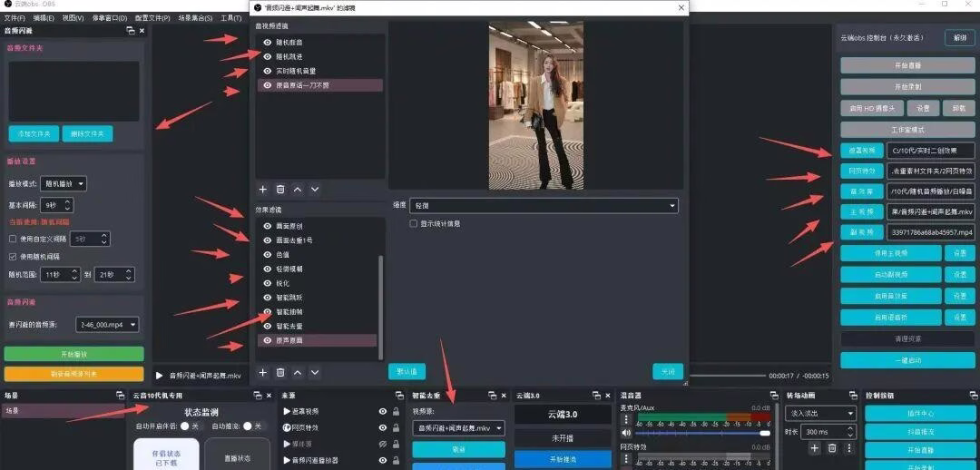Open the 要闪避的音频源 dropdown
The image size is (980, 470).
pyautogui.click(x=107, y=324)
